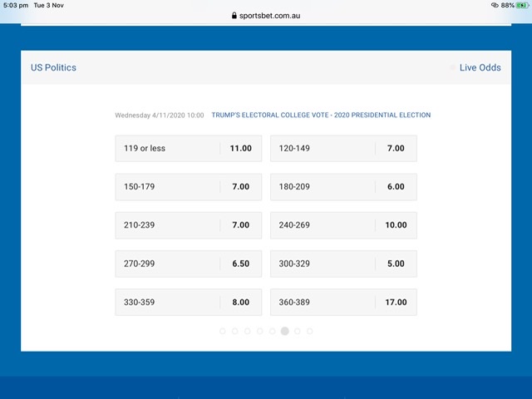Open Trump's Electoral College Vote market title
Image resolution: width=532 pixels, height=399 pixels.
pyautogui.click(x=321, y=116)
